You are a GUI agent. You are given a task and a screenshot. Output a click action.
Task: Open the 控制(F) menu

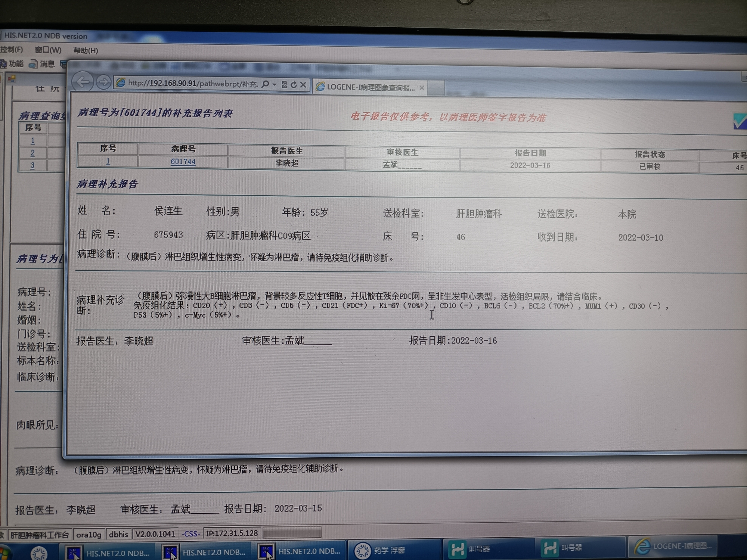(12, 49)
